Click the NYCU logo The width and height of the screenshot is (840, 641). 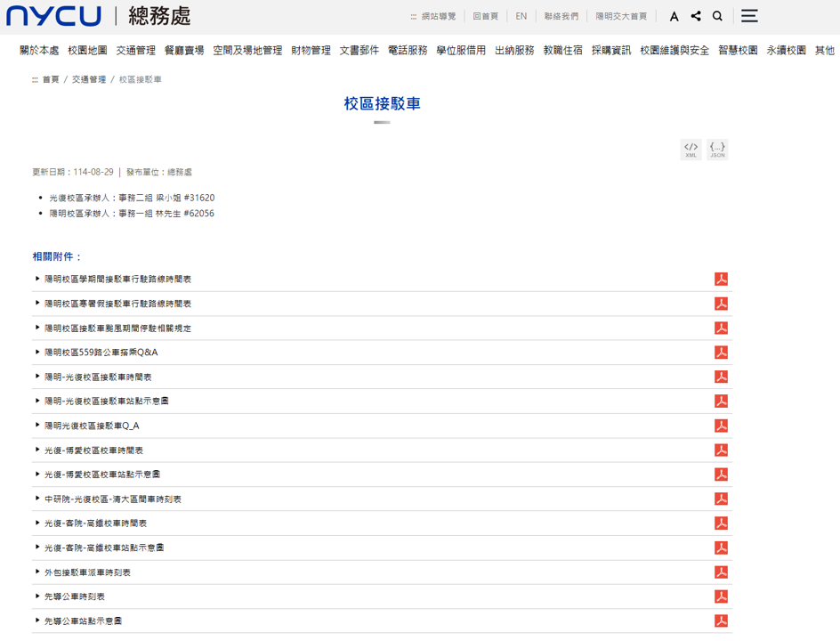click(54, 16)
